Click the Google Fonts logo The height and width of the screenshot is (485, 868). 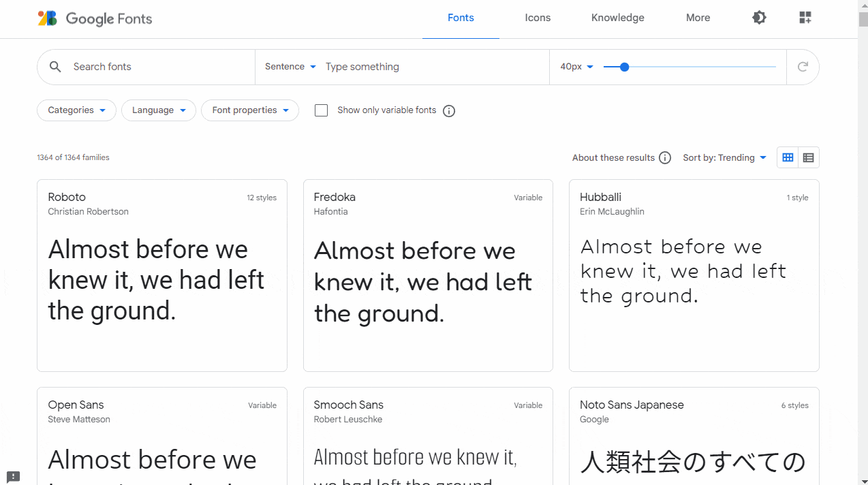coord(95,18)
